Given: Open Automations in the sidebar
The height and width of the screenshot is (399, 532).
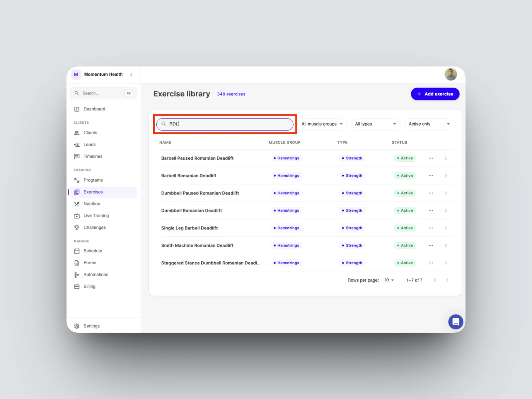Looking at the screenshot, I should (103, 275).
